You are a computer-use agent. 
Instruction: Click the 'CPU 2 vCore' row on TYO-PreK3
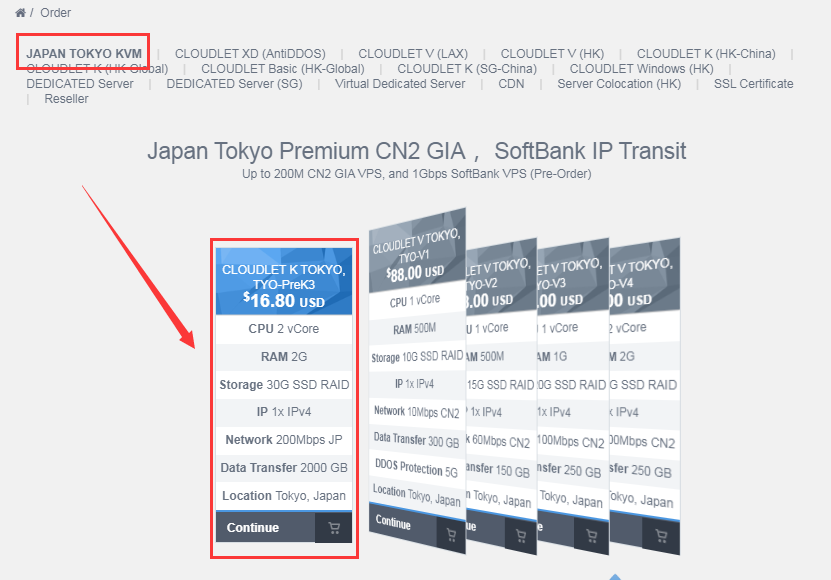click(x=284, y=329)
